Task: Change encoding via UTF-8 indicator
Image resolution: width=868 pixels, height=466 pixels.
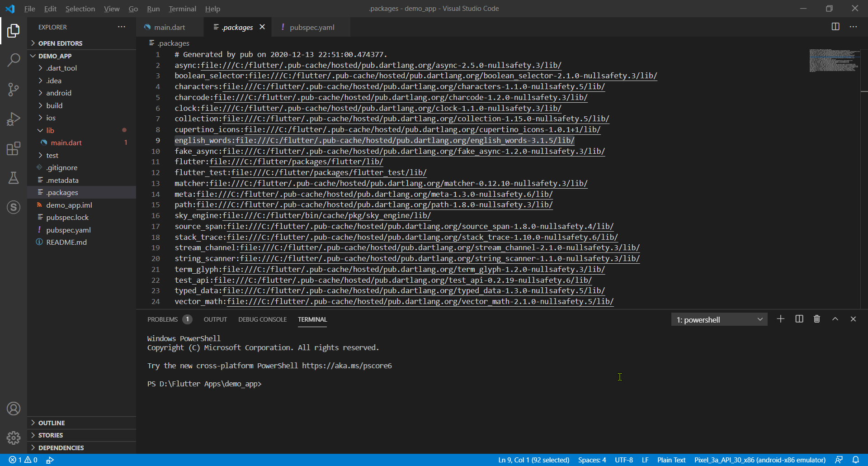Action: tap(624, 460)
